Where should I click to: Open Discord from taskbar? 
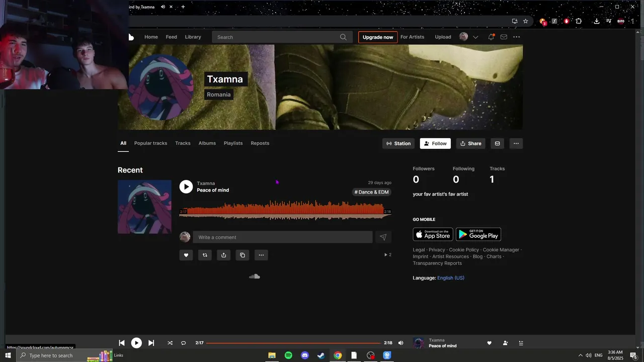304,355
